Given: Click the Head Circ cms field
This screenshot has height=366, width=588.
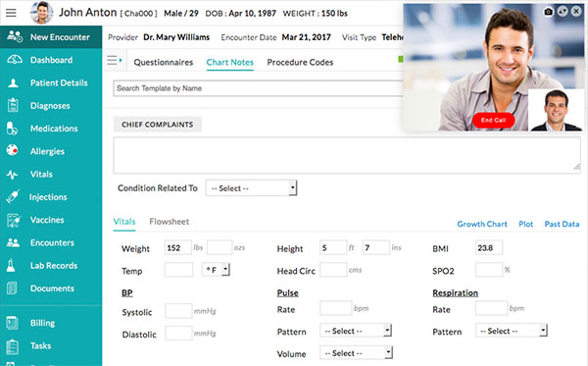Looking at the screenshot, I should [333, 270].
